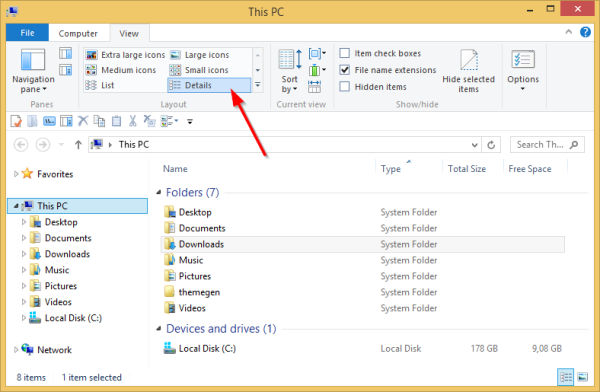This screenshot has width=600, height=392.
Task: Click the title bar system menu icon
Action: coord(12,11)
